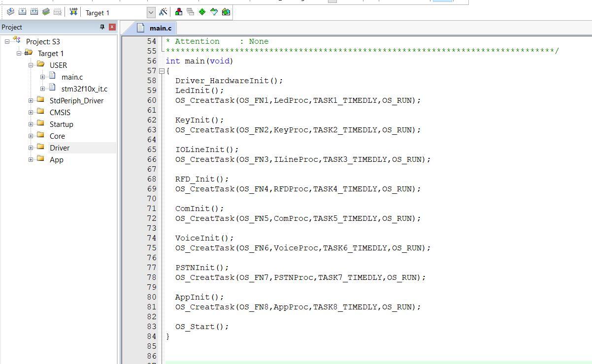This screenshot has height=364, width=592.
Task: Toggle the Project panel pin icon
Action: [x=102, y=27]
